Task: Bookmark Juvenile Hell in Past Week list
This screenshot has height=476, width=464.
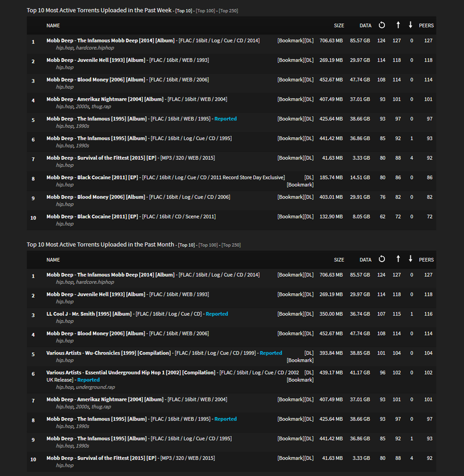Action: tap(290, 60)
